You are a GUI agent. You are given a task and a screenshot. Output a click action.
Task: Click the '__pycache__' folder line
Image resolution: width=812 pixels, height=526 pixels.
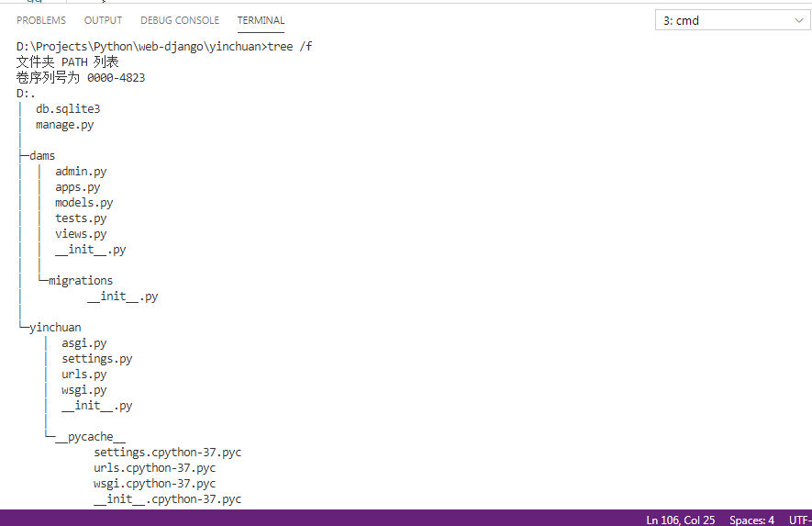coord(90,437)
